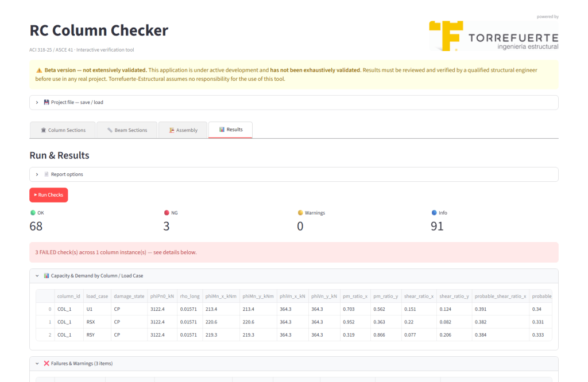Open the Column Sections tab
Screen dimensions: 588x382
point(63,130)
